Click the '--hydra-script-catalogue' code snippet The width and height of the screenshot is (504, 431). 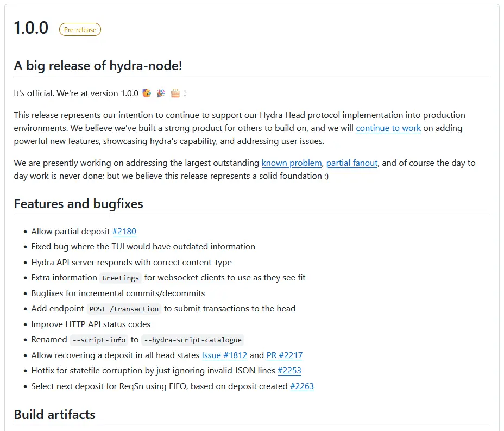click(x=193, y=340)
